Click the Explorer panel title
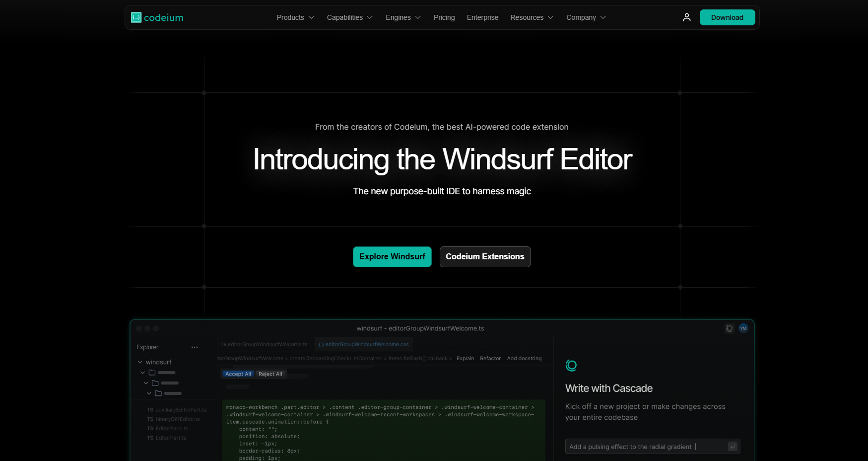868x461 pixels. 147,347
